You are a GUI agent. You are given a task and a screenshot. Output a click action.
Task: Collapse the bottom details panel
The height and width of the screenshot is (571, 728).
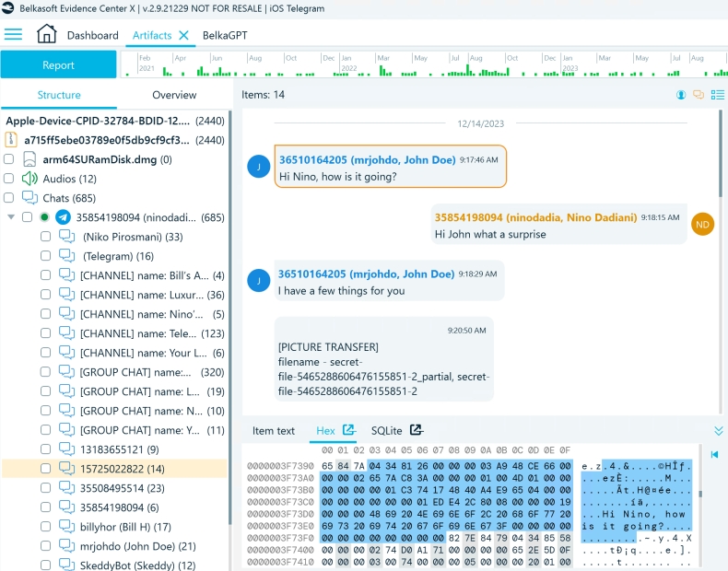click(718, 430)
